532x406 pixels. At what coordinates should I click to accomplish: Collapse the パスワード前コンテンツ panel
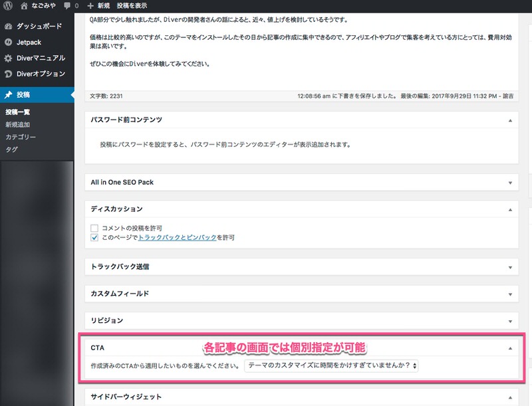click(509, 120)
